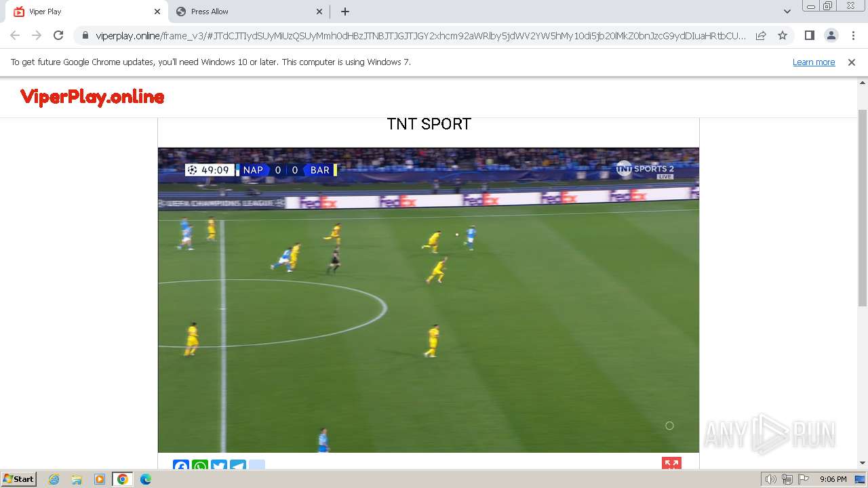The image size is (868, 488).
Task: Select Chrome in the taskbar
Action: (123, 479)
